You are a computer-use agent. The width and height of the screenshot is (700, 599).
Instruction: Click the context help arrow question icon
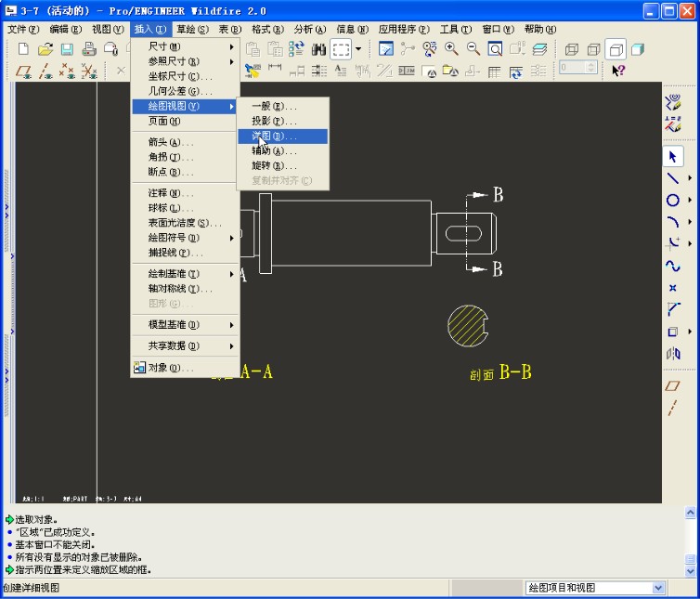point(618,71)
